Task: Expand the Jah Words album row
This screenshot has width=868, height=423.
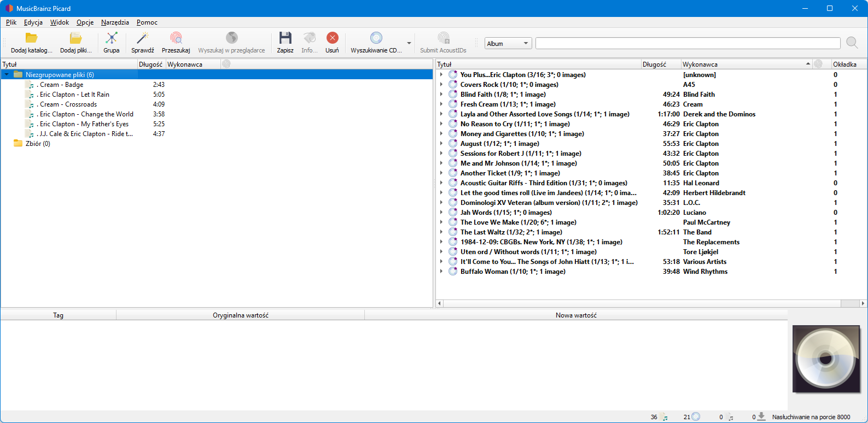Action: 441,212
